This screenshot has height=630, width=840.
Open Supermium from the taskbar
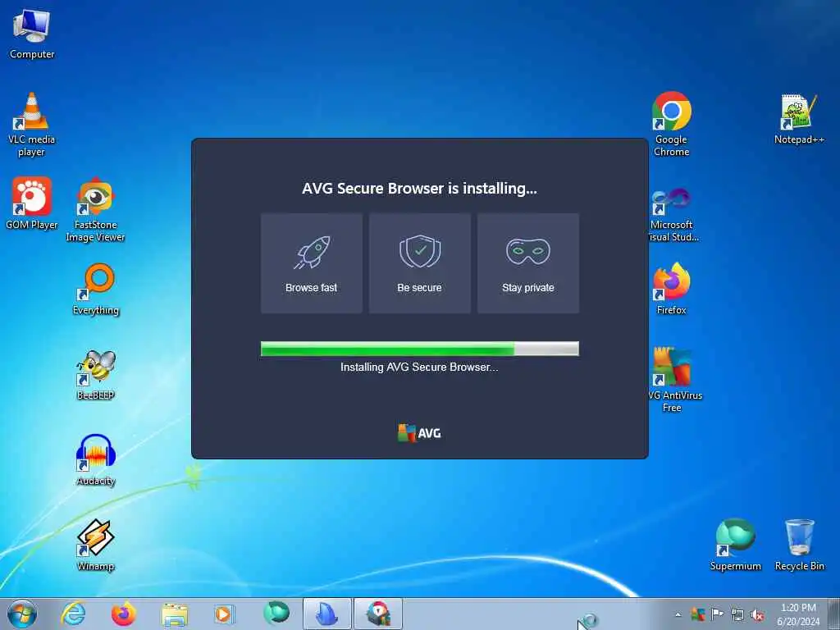[x=276, y=614]
